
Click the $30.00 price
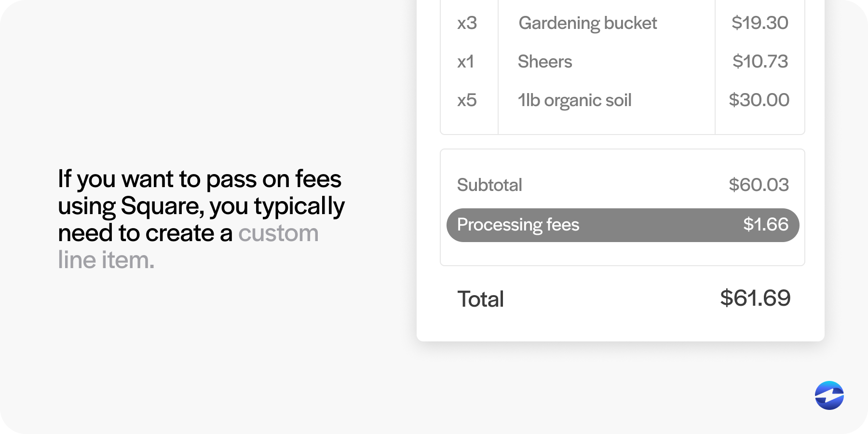(x=759, y=100)
